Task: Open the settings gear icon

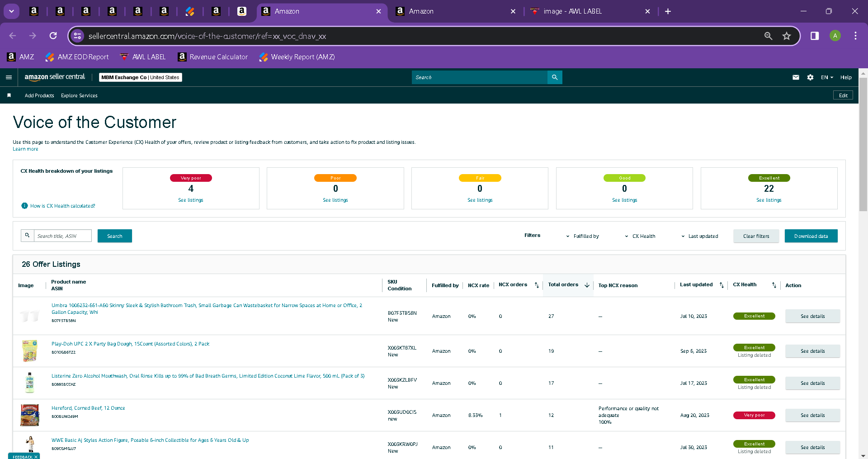Action: [810, 77]
